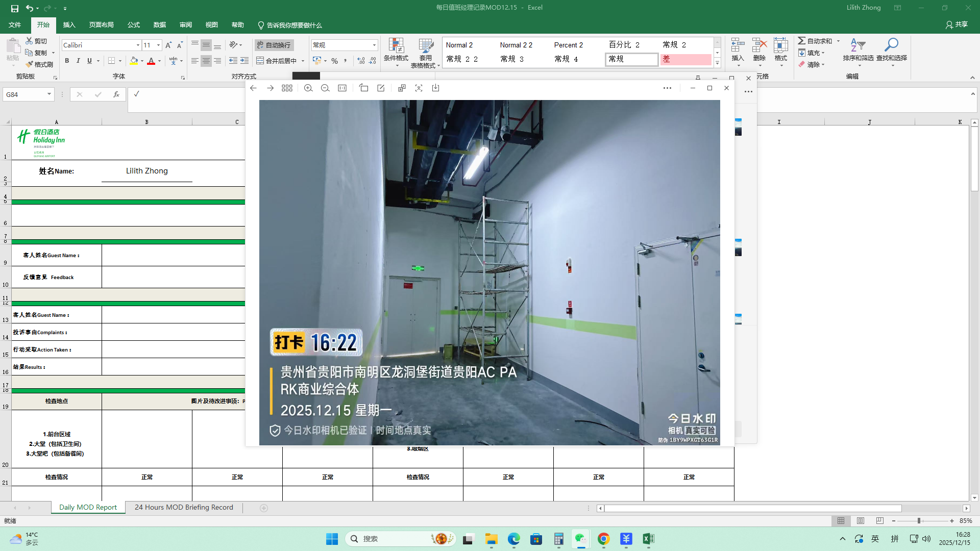Toggle the Wrap Text (自动换行) button
Screen dimensions: 980x551
(274, 45)
